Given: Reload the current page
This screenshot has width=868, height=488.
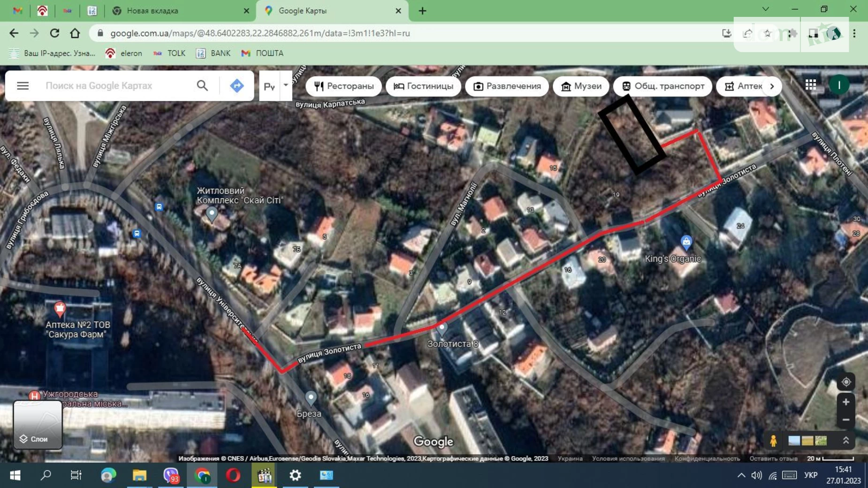Looking at the screenshot, I should pyautogui.click(x=54, y=33).
